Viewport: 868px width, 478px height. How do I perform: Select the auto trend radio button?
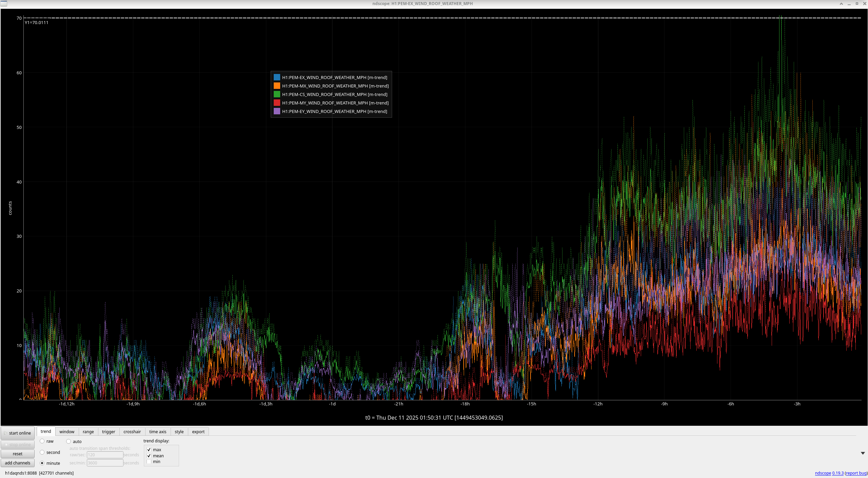pos(69,441)
